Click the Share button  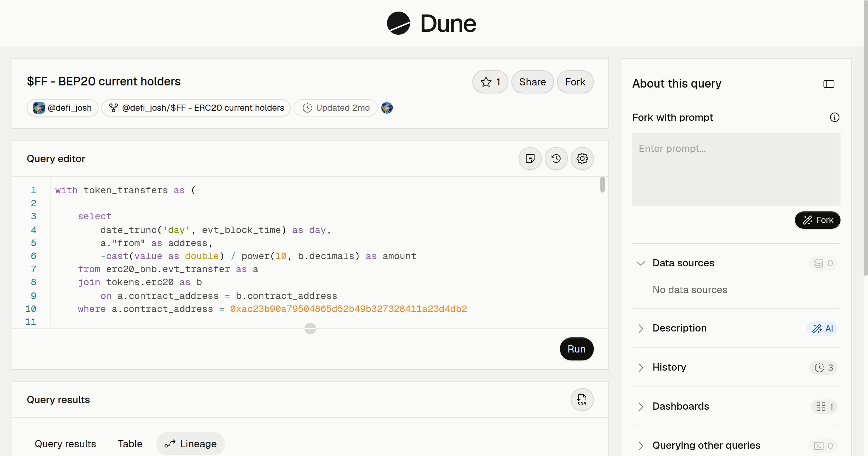tap(532, 82)
